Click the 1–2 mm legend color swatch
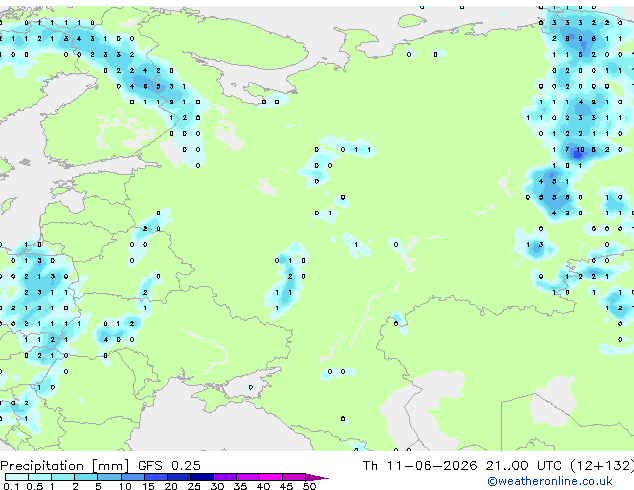 (x=63, y=477)
